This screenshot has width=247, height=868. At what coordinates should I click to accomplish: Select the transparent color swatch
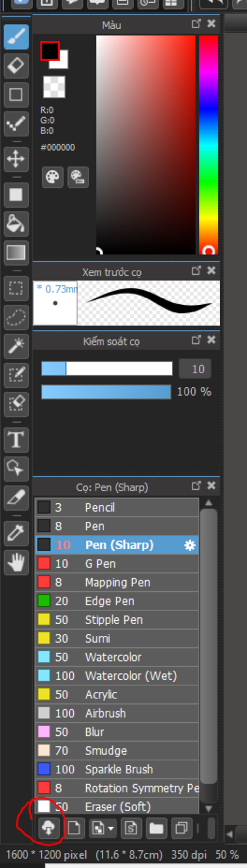click(54, 87)
